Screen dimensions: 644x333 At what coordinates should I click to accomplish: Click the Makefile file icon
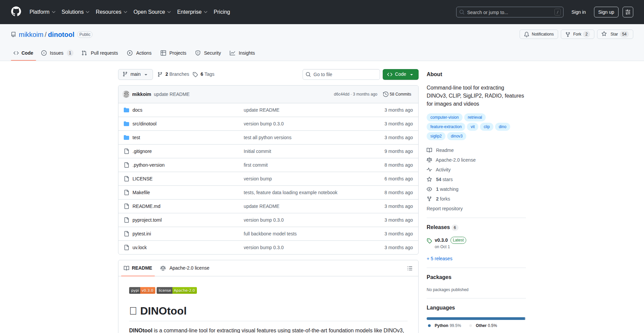pyautogui.click(x=126, y=192)
